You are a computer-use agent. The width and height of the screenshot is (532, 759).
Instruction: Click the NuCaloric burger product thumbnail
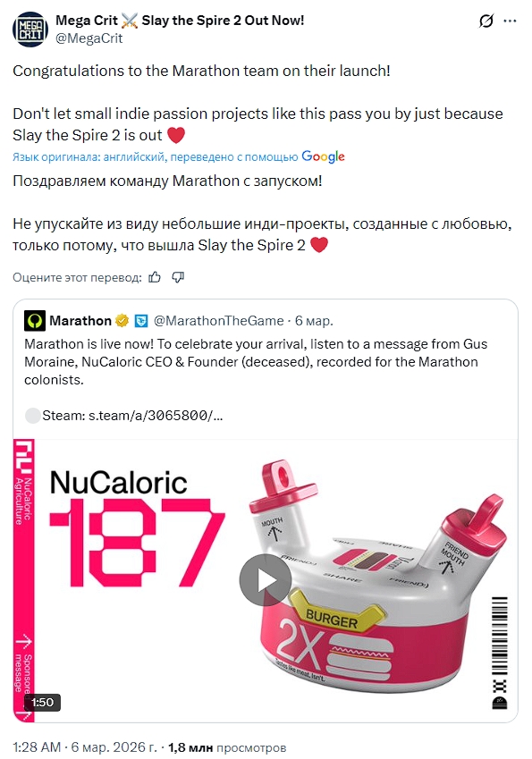266,580
